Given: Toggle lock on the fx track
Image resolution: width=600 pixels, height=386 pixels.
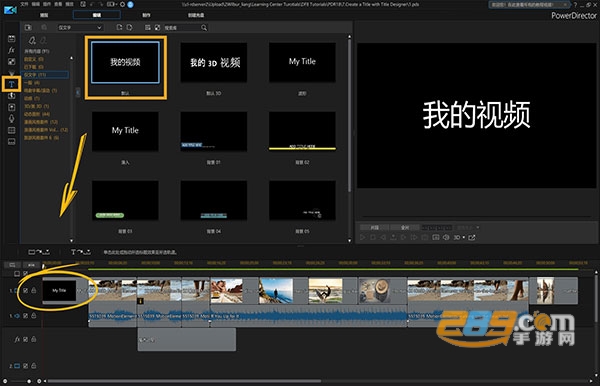Looking at the screenshot, I should (34, 339).
